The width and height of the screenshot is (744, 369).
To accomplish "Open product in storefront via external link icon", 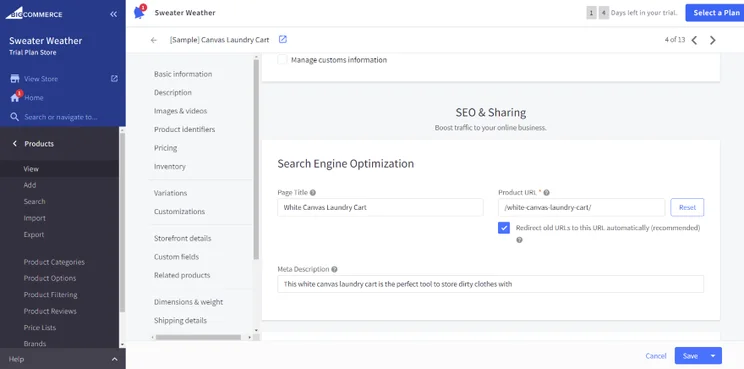I will 283,39.
